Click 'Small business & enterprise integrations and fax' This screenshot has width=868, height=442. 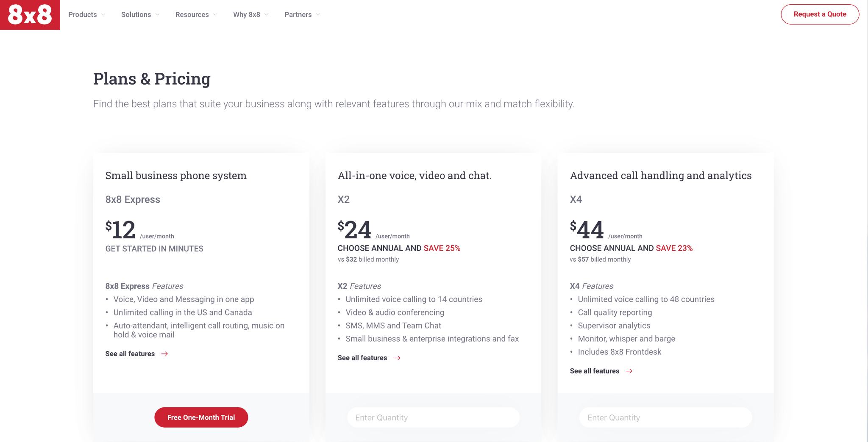click(x=432, y=339)
